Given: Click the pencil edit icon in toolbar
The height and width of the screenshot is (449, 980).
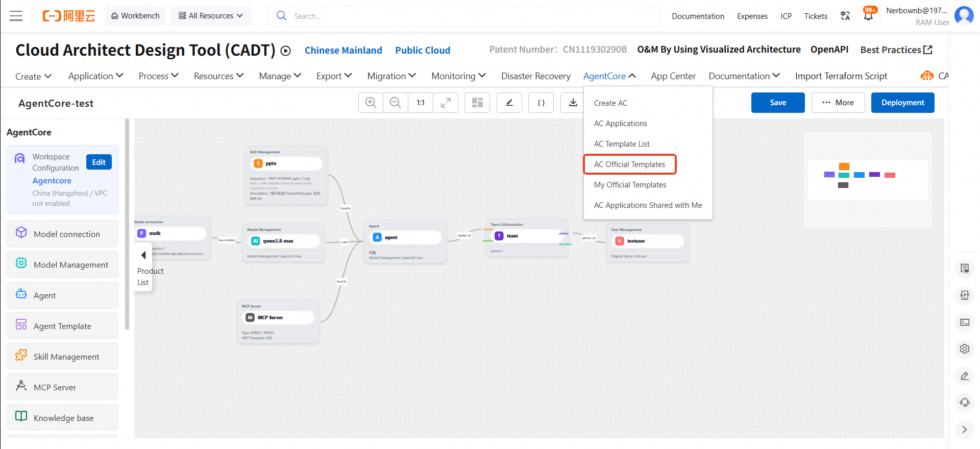Looking at the screenshot, I should point(509,103).
